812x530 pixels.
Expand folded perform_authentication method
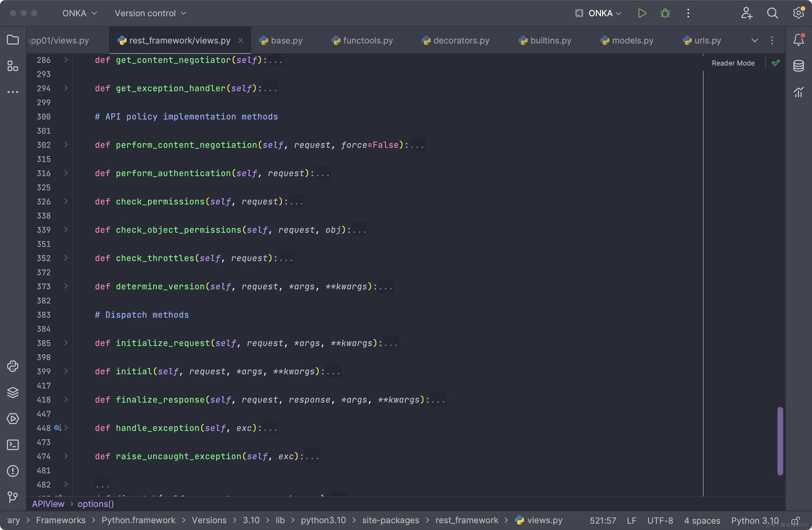tap(66, 173)
